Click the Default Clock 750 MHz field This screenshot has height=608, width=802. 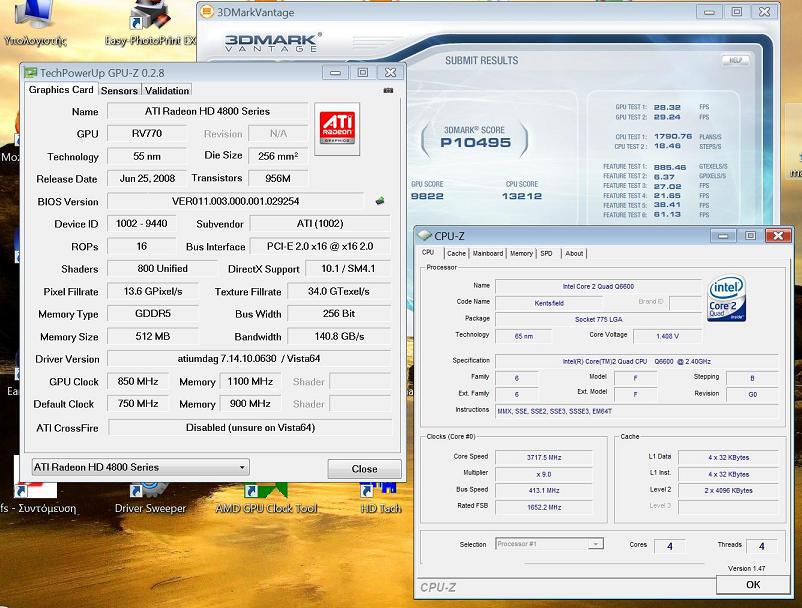[x=138, y=403]
